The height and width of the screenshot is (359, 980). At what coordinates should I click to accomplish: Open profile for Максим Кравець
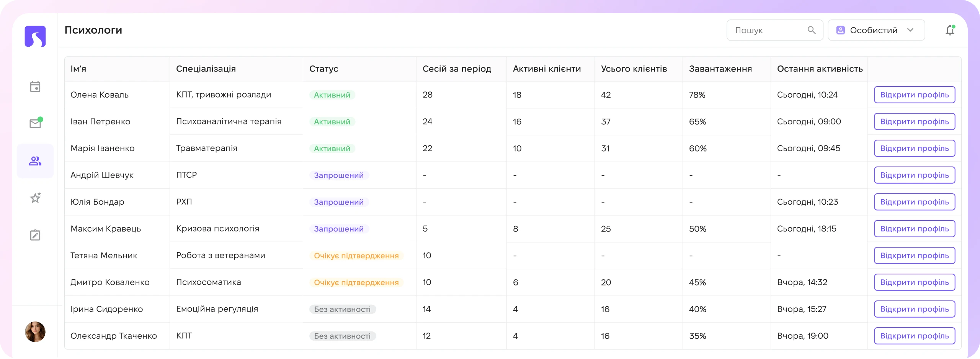tap(915, 228)
